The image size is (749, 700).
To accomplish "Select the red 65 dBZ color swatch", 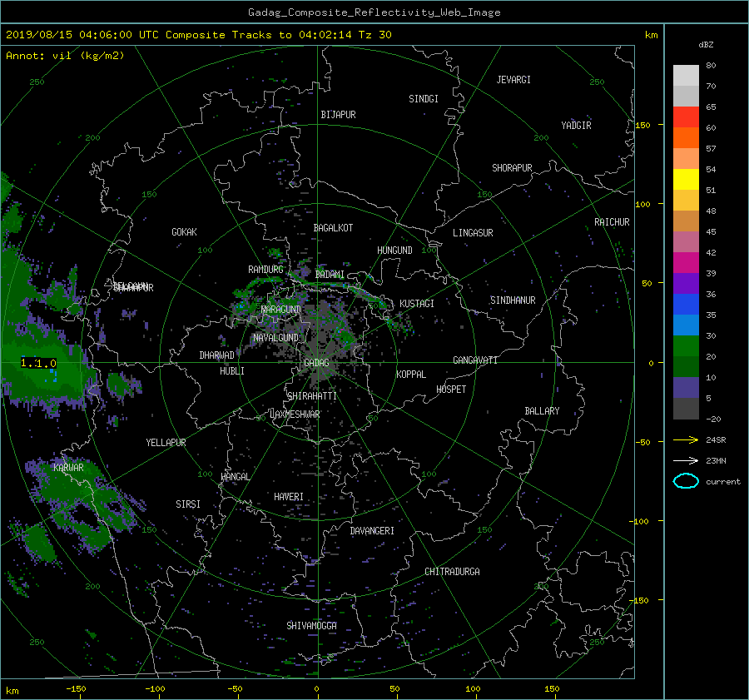I will (686, 117).
